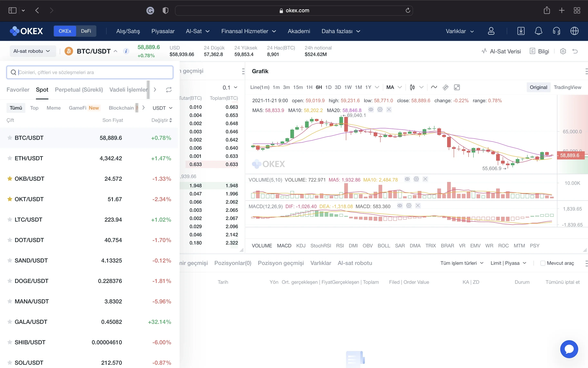The width and height of the screenshot is (588, 368).
Task: Favorite the BTC/USDT star
Action: 10,138
